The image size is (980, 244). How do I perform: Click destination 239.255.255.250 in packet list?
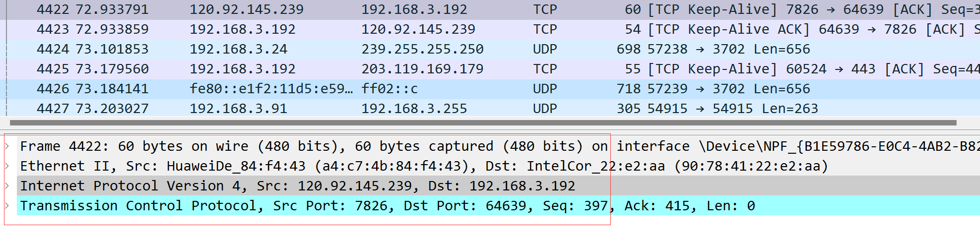pos(422,49)
